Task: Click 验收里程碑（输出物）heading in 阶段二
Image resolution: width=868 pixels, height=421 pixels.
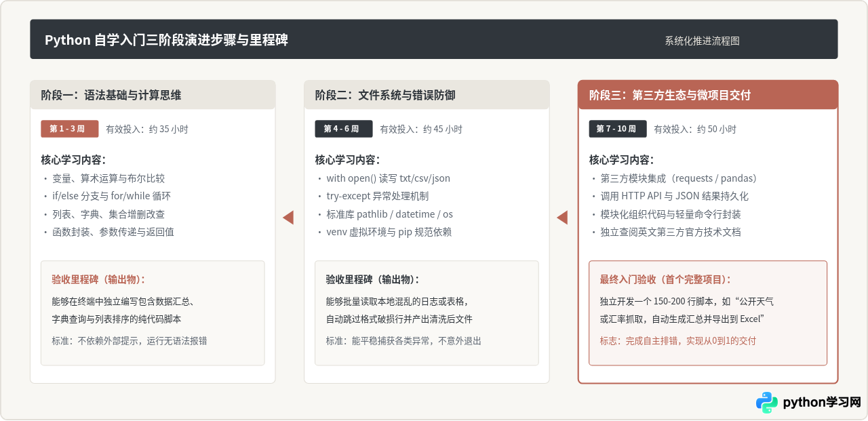Action: point(372,279)
